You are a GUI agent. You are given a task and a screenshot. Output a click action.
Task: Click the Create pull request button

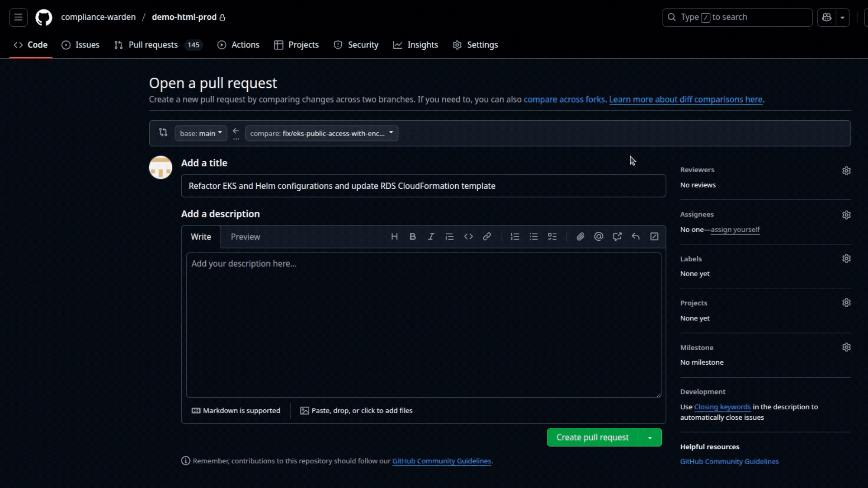coord(592,437)
